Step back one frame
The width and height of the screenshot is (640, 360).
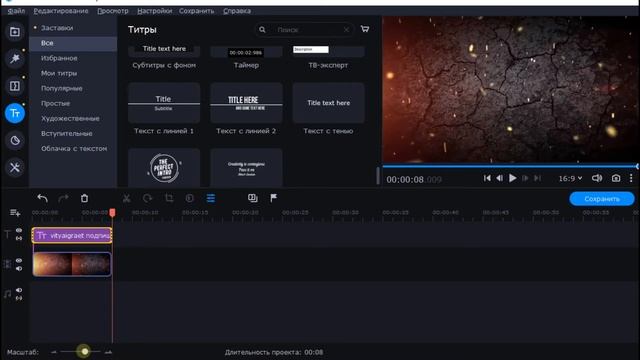(500, 178)
